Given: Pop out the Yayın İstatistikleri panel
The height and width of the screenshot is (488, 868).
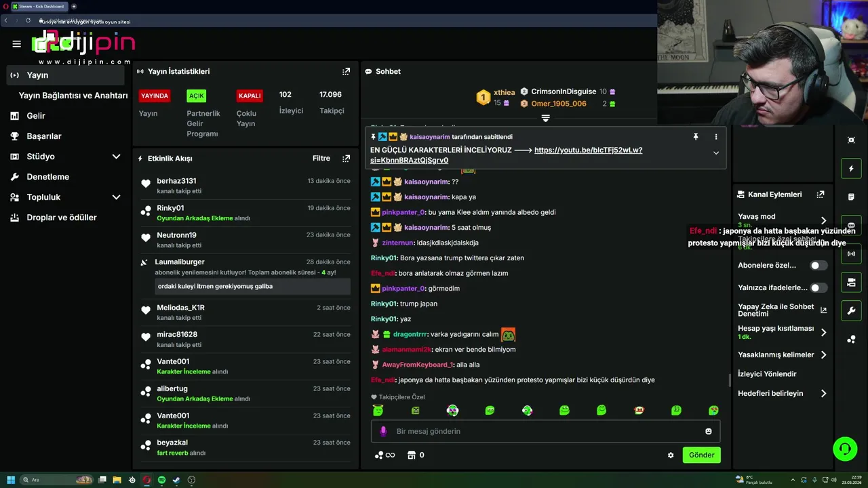Looking at the screenshot, I should coord(347,71).
